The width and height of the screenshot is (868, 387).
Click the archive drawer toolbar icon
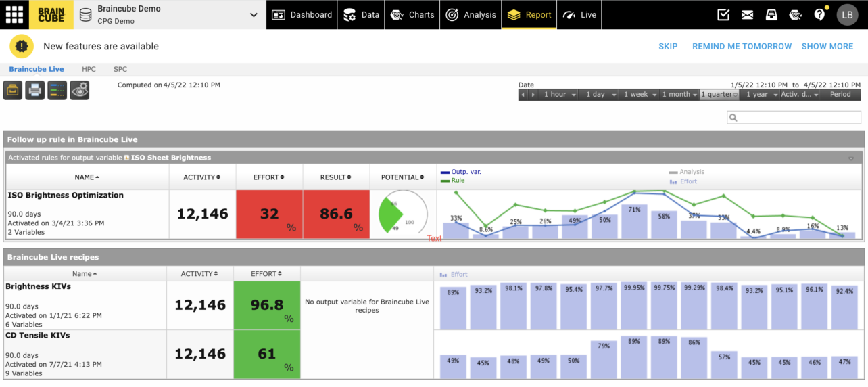pos(13,90)
